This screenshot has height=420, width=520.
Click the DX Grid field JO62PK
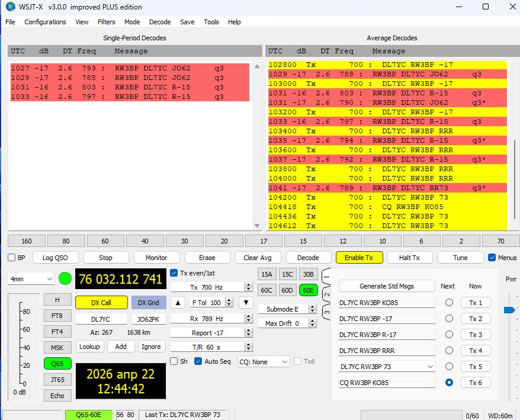(148, 319)
